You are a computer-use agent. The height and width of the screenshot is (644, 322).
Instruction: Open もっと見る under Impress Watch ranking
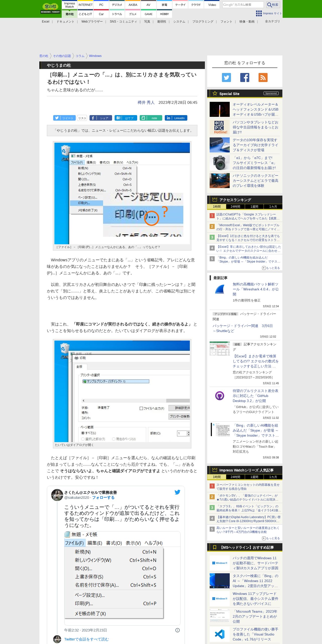[271, 538]
